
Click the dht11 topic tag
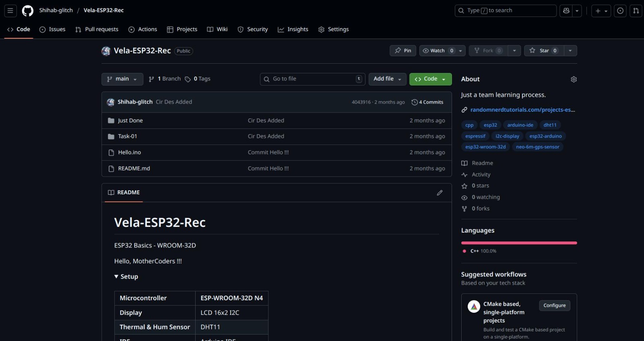tap(550, 125)
